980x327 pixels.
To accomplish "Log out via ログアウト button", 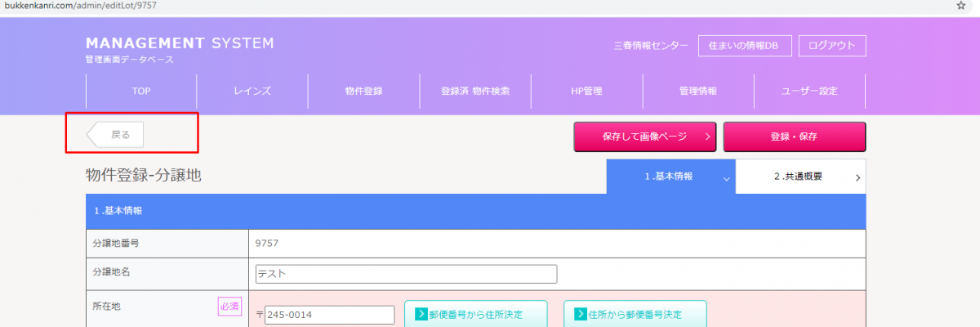I will coord(831,46).
